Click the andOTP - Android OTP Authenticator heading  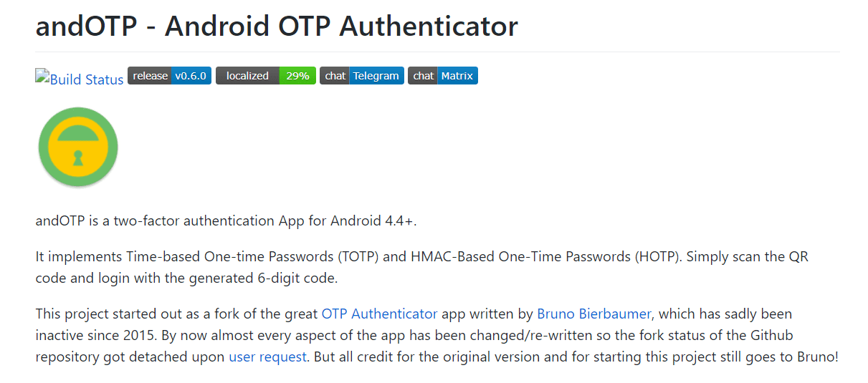pos(277,27)
